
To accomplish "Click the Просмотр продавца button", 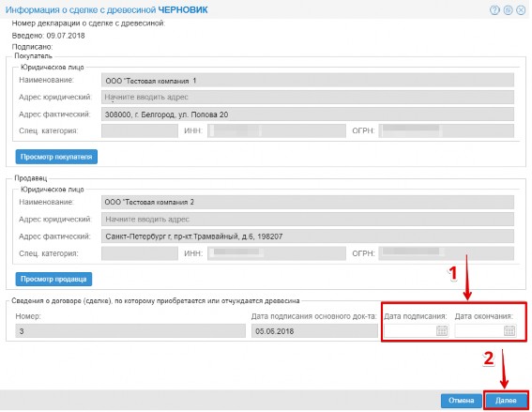I will tap(53, 279).
